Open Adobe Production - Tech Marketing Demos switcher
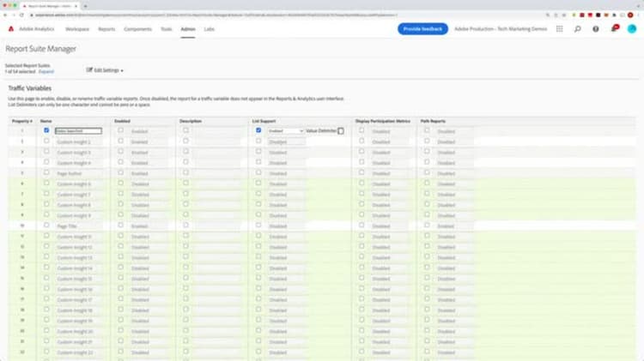644x361 pixels. 501,28
